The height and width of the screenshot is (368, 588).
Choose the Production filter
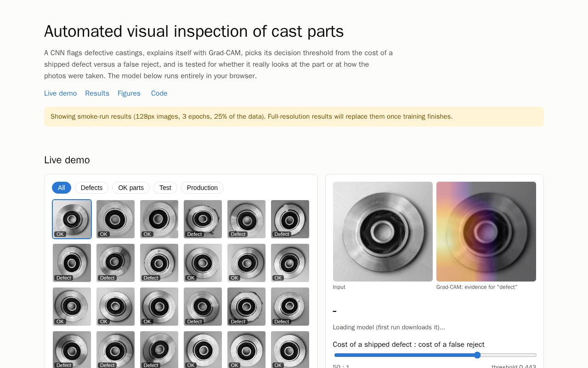point(202,188)
